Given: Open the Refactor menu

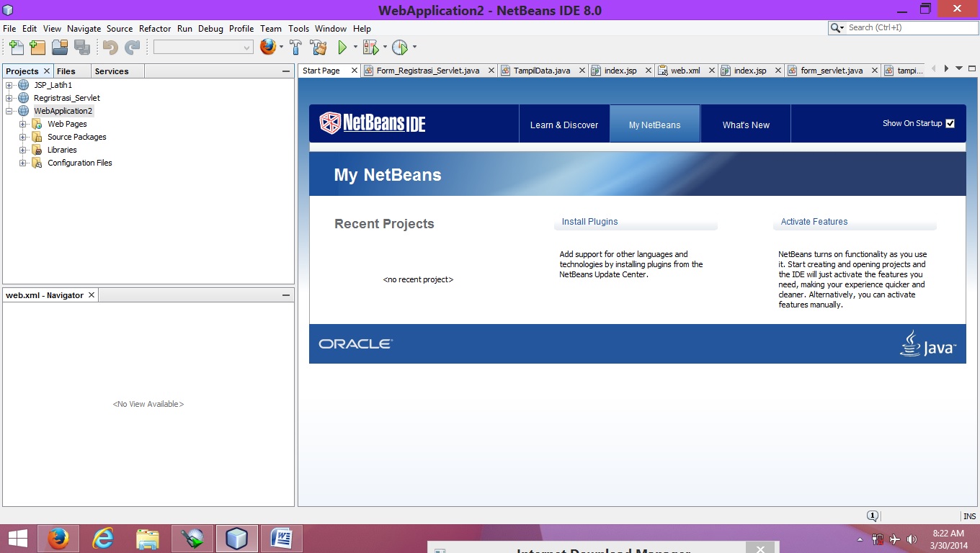Looking at the screenshot, I should coord(155,29).
